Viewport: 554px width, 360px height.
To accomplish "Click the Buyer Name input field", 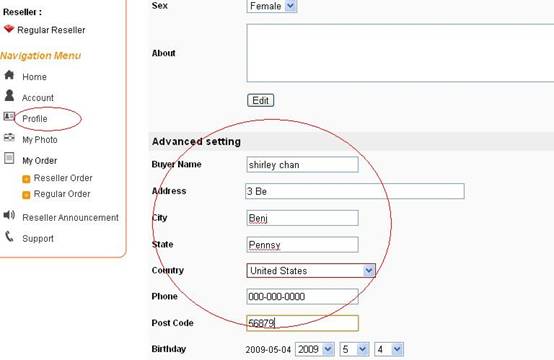I will click(x=302, y=165).
